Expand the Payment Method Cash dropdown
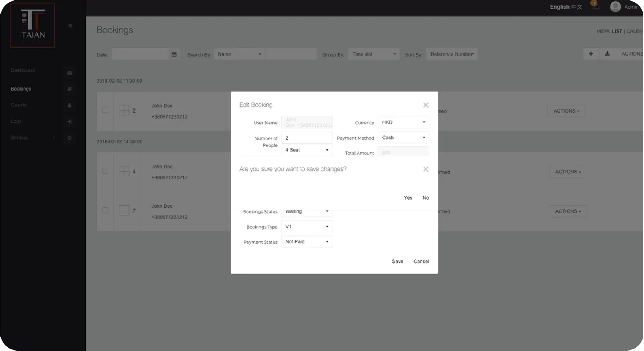 click(403, 138)
